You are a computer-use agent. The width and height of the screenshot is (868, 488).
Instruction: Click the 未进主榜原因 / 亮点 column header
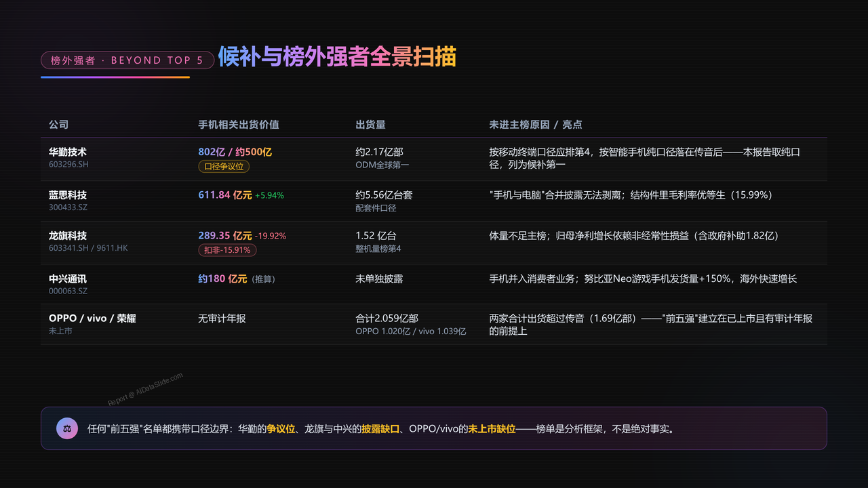pos(536,125)
